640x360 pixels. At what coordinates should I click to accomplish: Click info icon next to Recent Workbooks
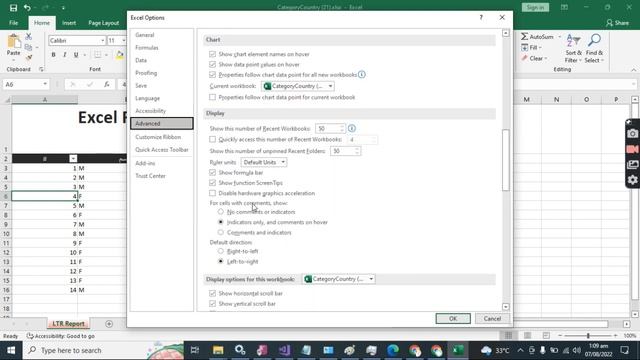pos(351,129)
